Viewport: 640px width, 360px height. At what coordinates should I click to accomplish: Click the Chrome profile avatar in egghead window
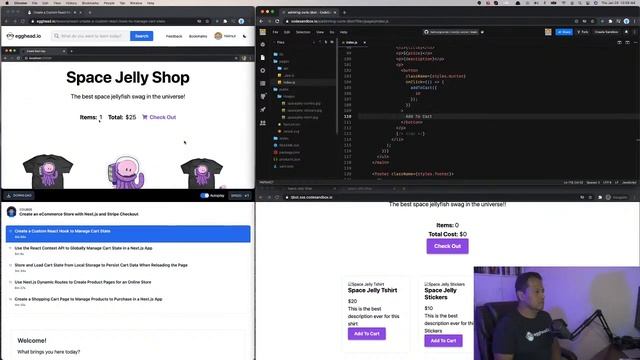(x=241, y=21)
